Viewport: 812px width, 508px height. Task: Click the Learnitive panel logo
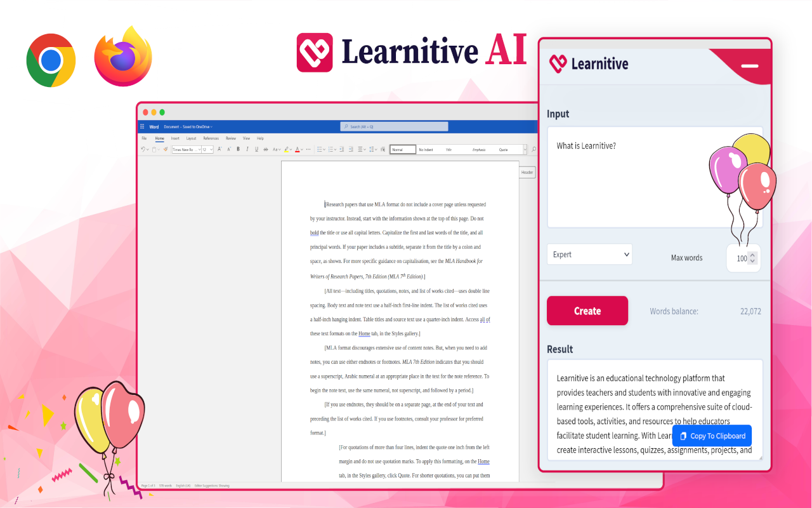[588, 63]
